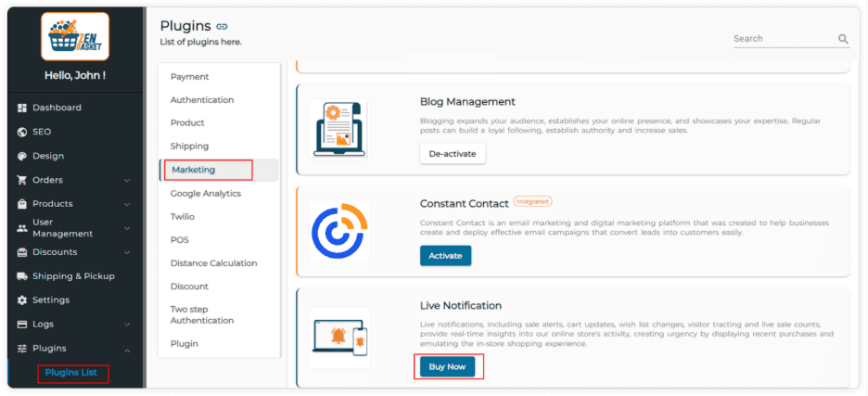868x396 pixels.
Task: Collapse the Plugins sidebar section
Action: point(127,349)
